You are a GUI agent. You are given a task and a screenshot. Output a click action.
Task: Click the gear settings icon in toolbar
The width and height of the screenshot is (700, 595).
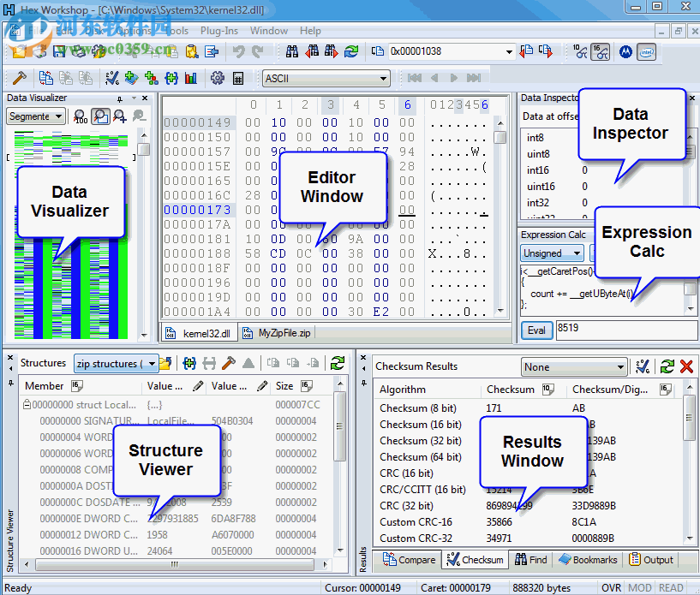pos(217,79)
